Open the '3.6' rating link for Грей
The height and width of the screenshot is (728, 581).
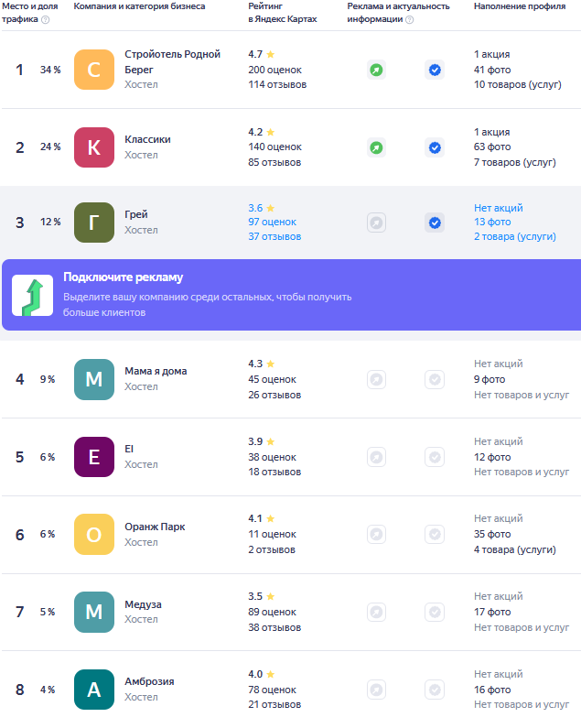coord(262,208)
